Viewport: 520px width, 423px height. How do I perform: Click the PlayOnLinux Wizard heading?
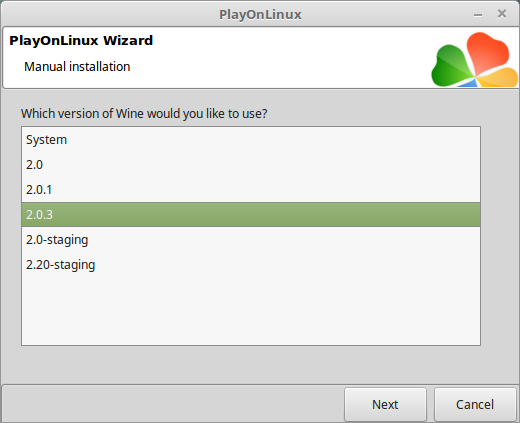[x=81, y=41]
